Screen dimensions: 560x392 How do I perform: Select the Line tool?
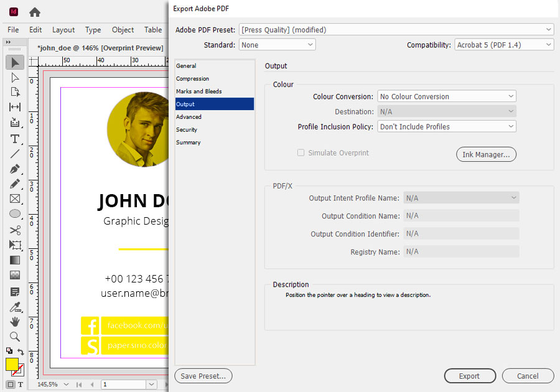click(15, 154)
